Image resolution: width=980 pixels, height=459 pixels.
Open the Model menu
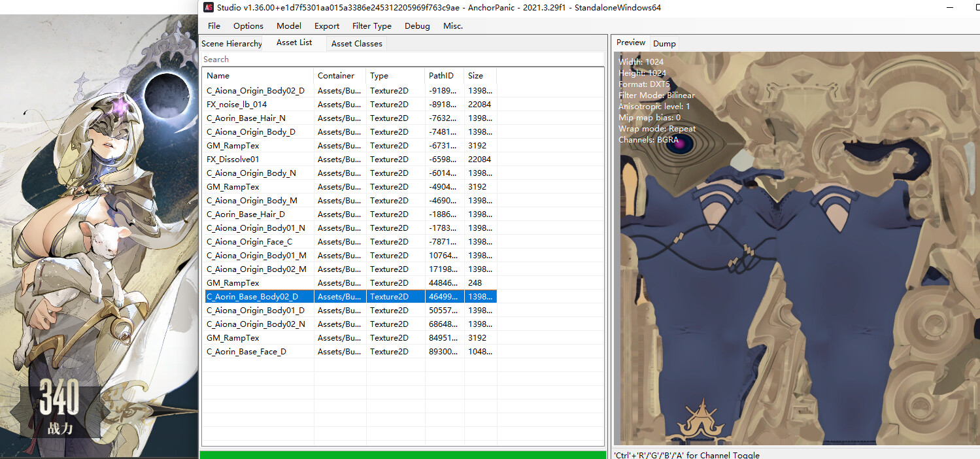289,26
